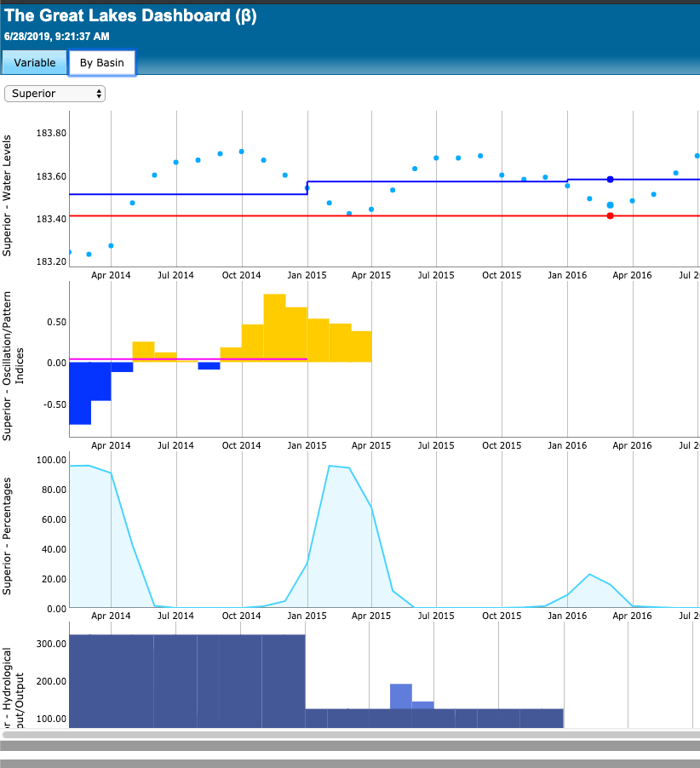
Task: Switch to the By Basin tab
Action: click(101, 62)
